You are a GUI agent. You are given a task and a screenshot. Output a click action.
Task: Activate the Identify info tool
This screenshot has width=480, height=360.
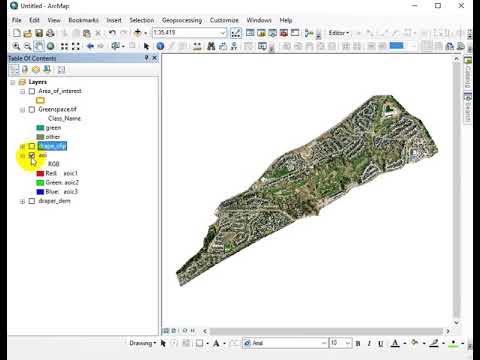click(x=160, y=46)
